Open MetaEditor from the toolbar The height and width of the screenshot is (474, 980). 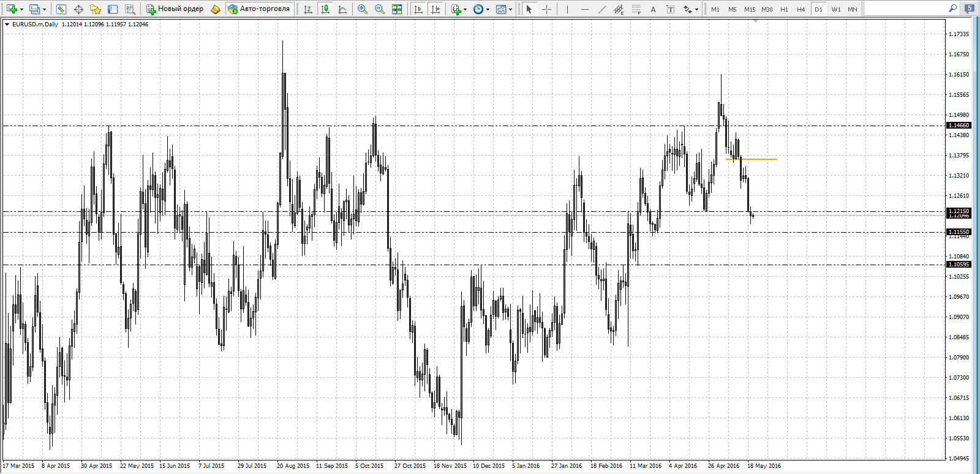pyautogui.click(x=215, y=9)
